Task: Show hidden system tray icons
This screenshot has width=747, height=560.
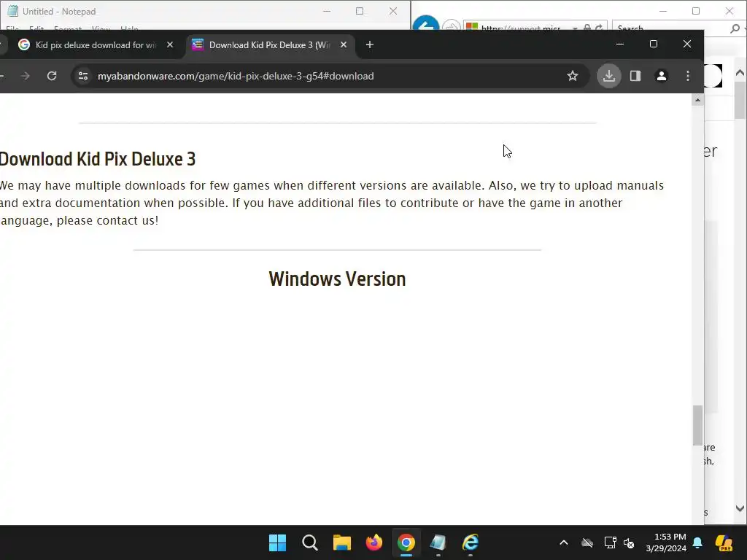Action: pos(564,542)
